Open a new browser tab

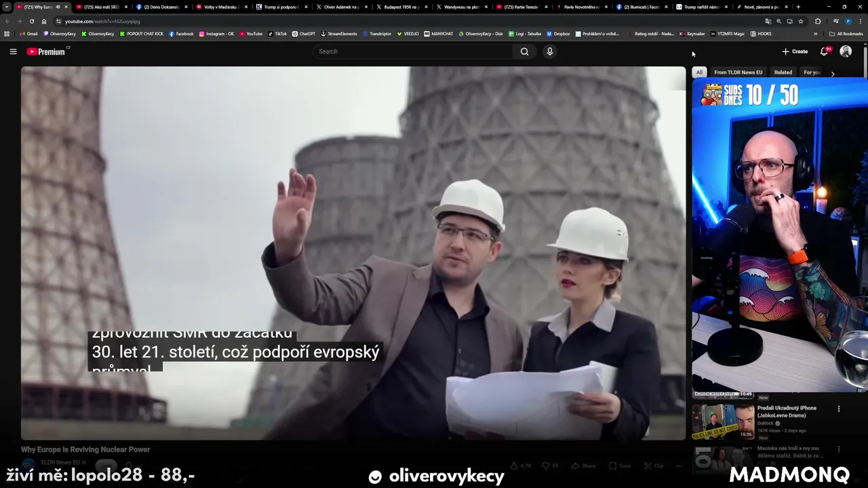pyautogui.click(x=797, y=7)
